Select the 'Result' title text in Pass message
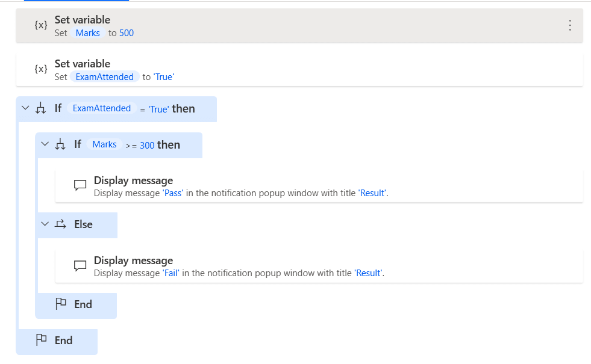Viewport: 591px width, 364px height. (x=372, y=193)
